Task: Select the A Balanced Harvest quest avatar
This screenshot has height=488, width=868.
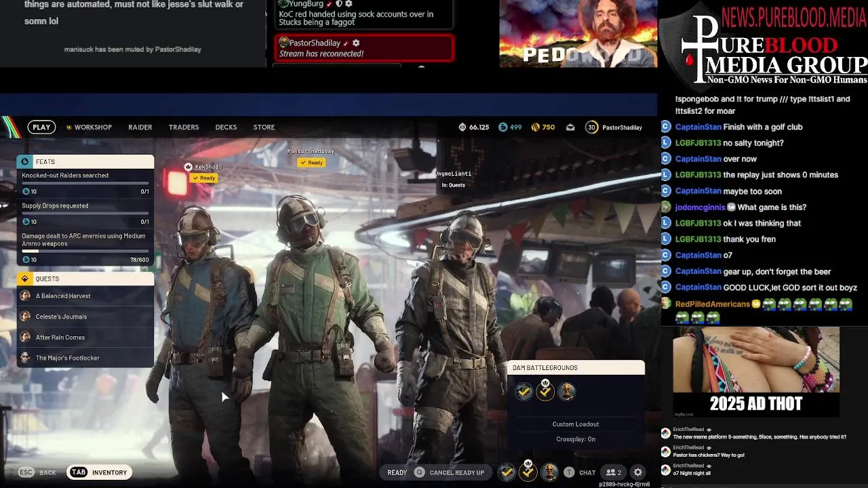Action: pyautogui.click(x=25, y=296)
